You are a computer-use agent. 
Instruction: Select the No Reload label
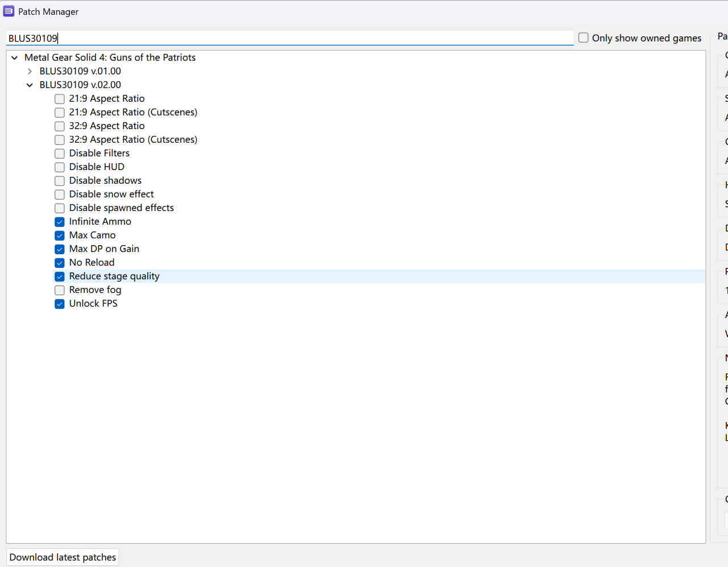coord(92,262)
